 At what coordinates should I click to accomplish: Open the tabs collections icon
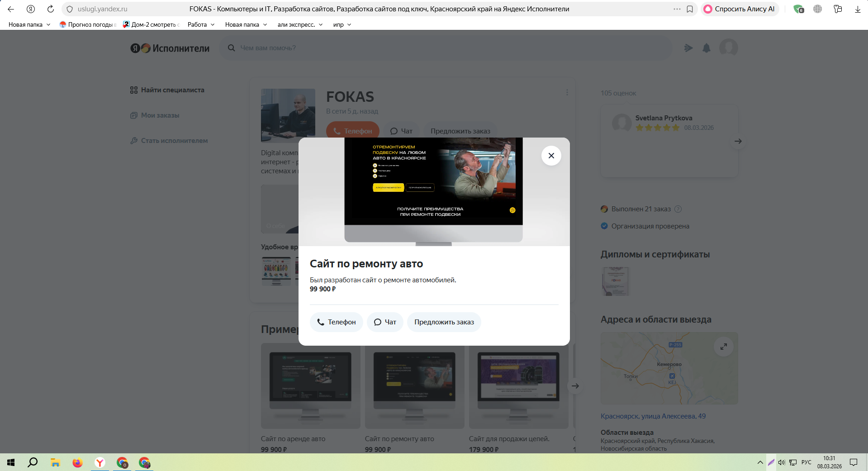click(838, 9)
